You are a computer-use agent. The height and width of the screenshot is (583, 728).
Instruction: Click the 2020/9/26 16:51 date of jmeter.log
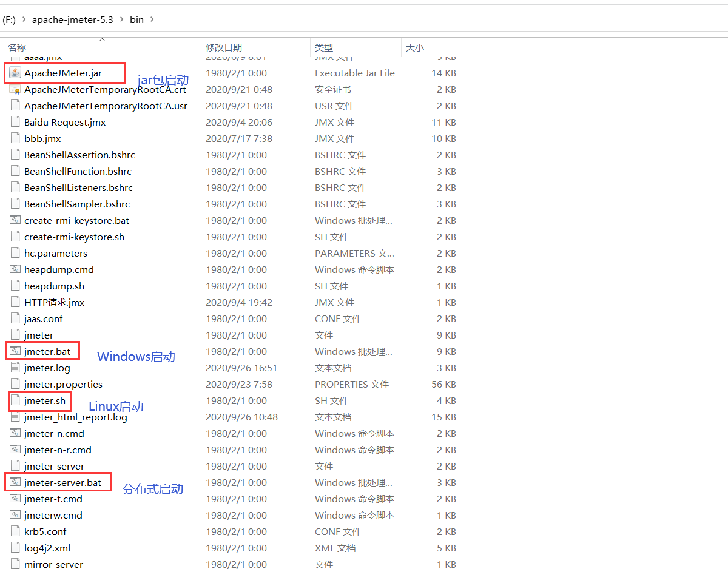[241, 368]
